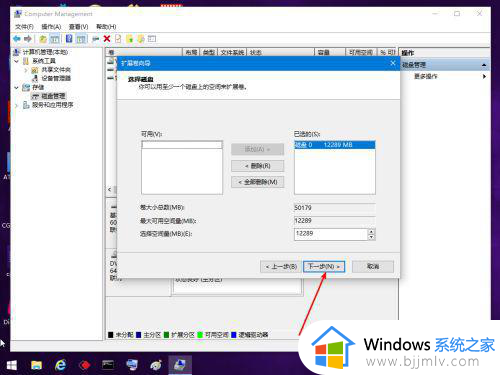Sort by the 布局 column header

pos(191,52)
